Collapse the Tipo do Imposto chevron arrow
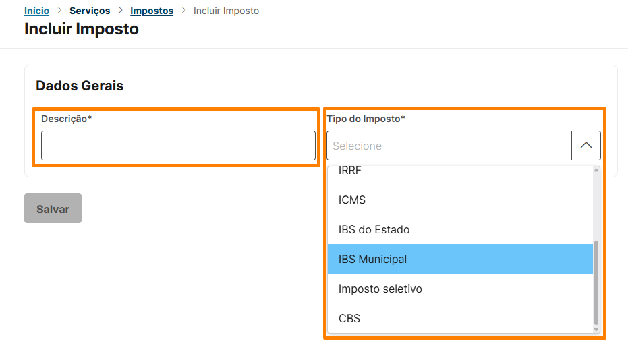This screenshot has width=628, height=364. (x=586, y=146)
